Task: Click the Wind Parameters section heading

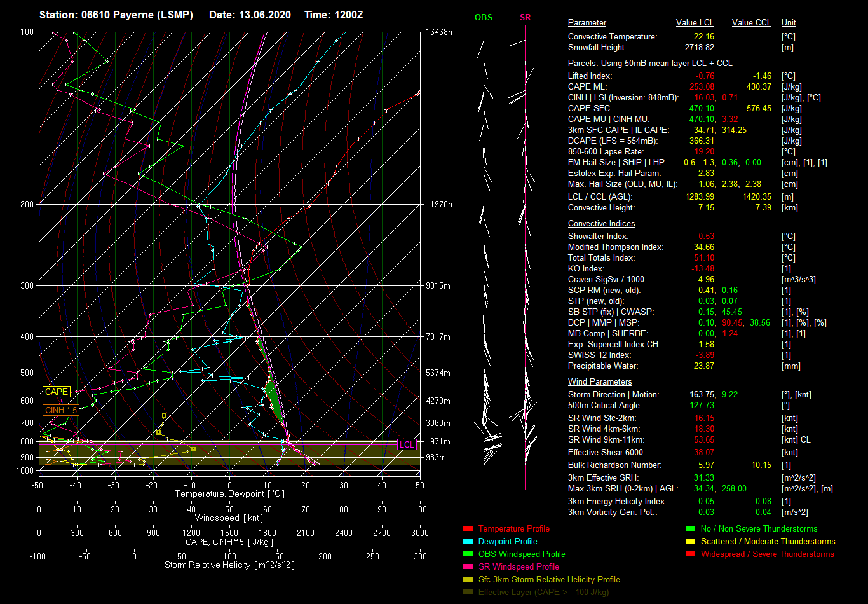Action: coord(600,382)
